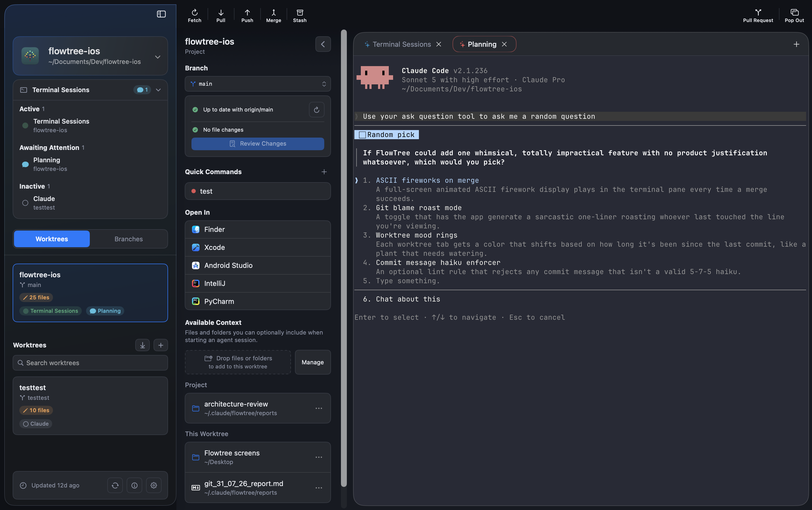Add a new terminal tab
Screen dimensions: 812x510
(x=796, y=44)
